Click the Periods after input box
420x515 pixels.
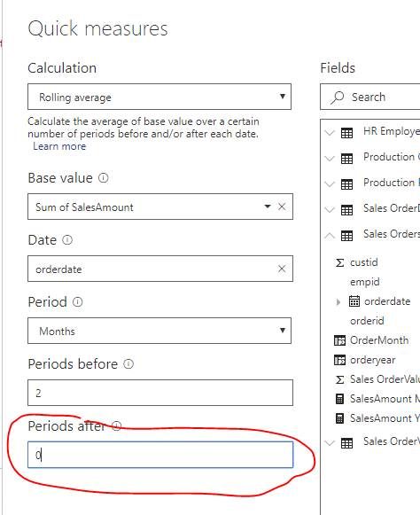tap(160, 455)
